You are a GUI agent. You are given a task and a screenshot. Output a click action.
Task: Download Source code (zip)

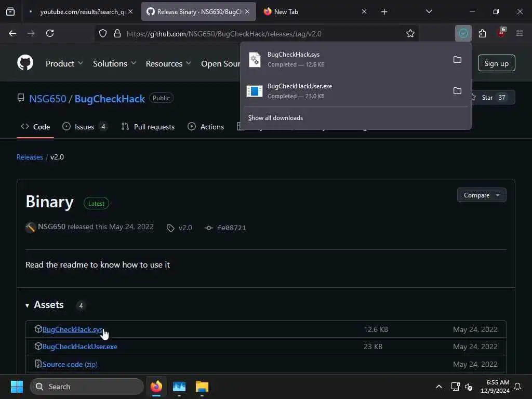(x=70, y=364)
